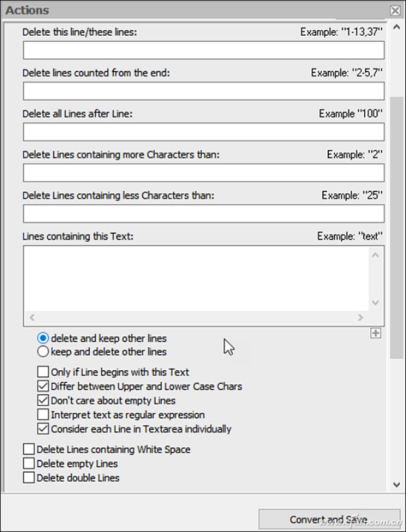Viewport: 406px width, 532px height.
Task: Close the Actions panel
Action: pyautogui.click(x=395, y=10)
